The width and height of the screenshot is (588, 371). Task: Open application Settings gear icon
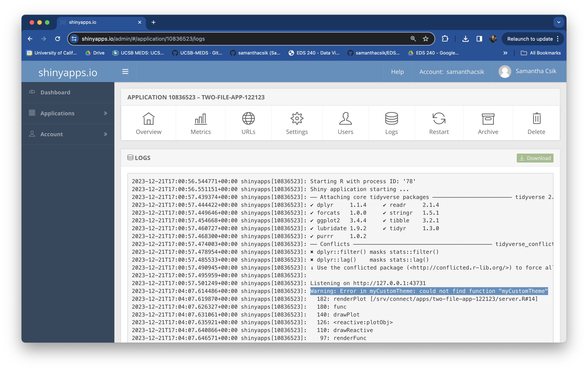(297, 119)
